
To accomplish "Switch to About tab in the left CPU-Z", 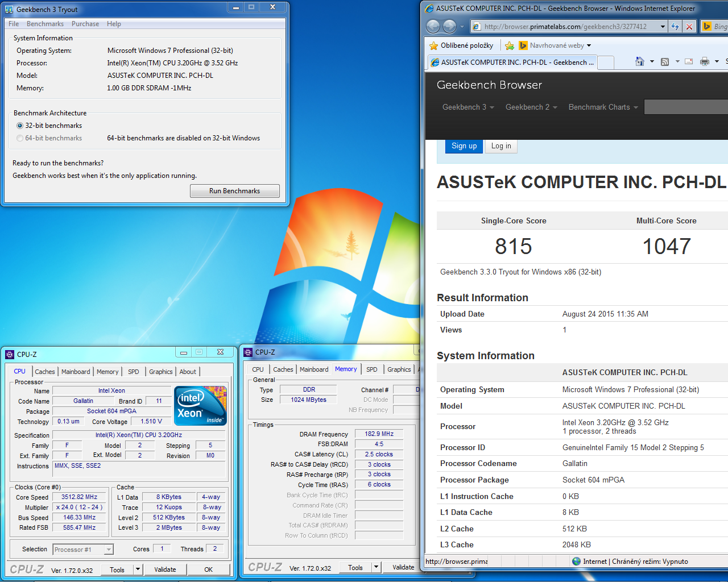I will tap(188, 372).
